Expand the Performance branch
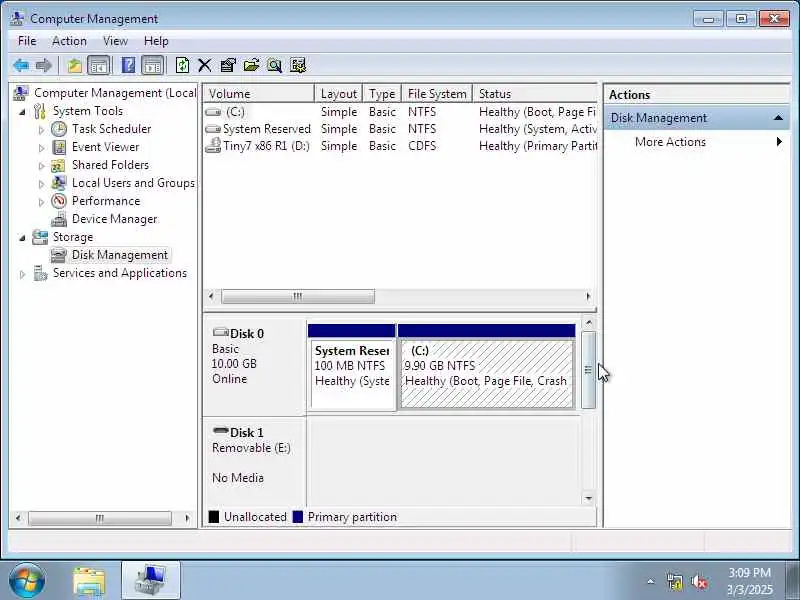 click(x=42, y=202)
